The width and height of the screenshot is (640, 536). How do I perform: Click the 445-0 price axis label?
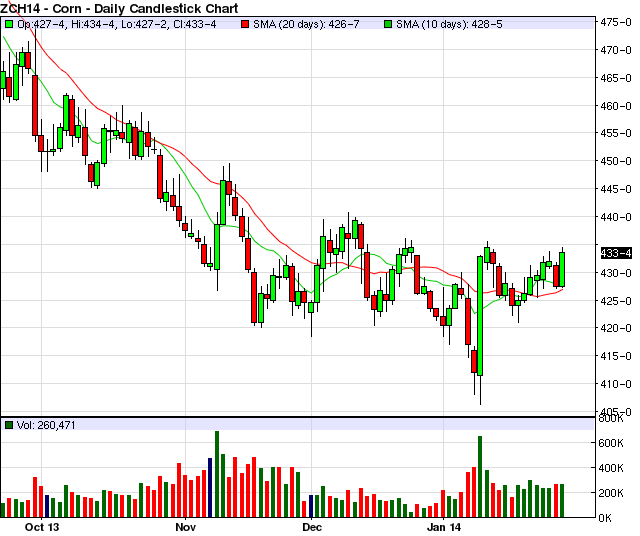616,189
